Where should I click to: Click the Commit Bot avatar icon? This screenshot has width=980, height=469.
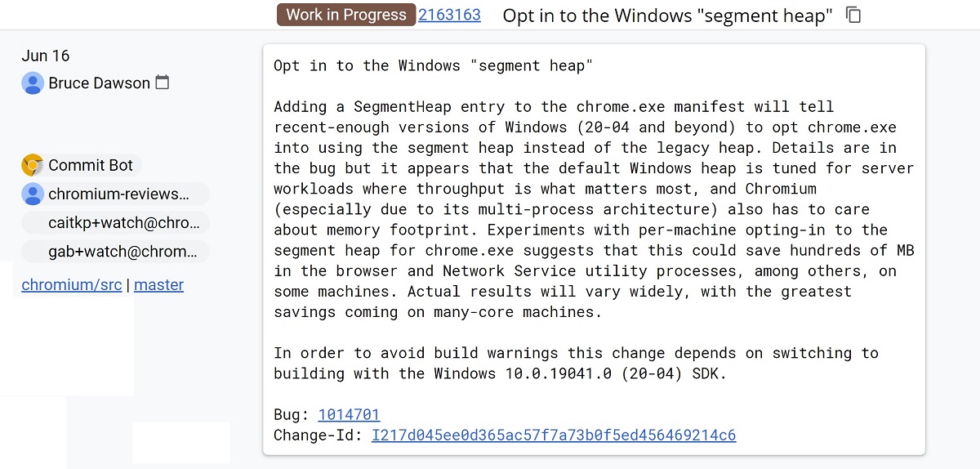[x=33, y=165]
